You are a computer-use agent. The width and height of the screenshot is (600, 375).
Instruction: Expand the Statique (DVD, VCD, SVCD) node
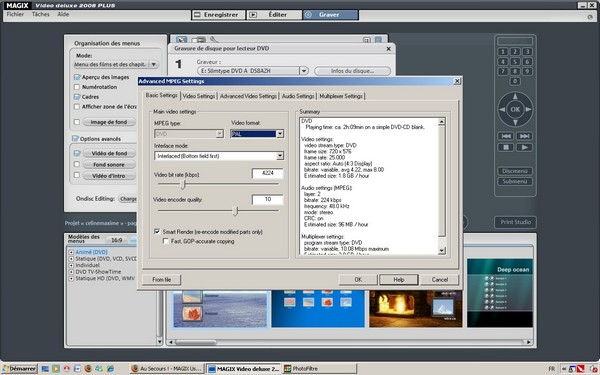point(71,259)
